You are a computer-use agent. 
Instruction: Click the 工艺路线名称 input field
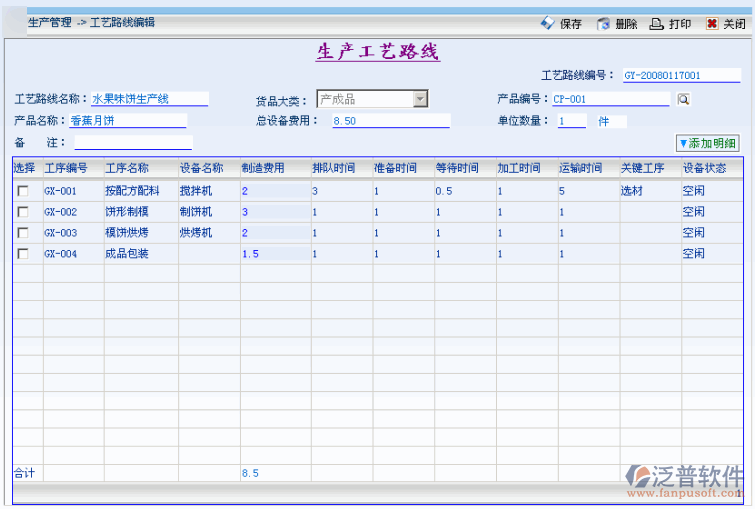149,99
